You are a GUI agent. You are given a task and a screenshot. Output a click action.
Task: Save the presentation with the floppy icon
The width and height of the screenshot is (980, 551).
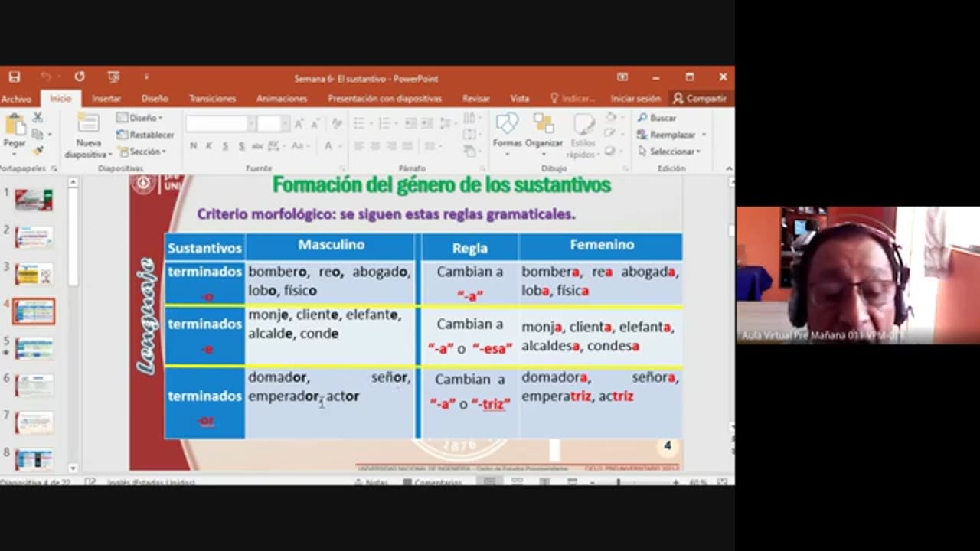coord(15,77)
